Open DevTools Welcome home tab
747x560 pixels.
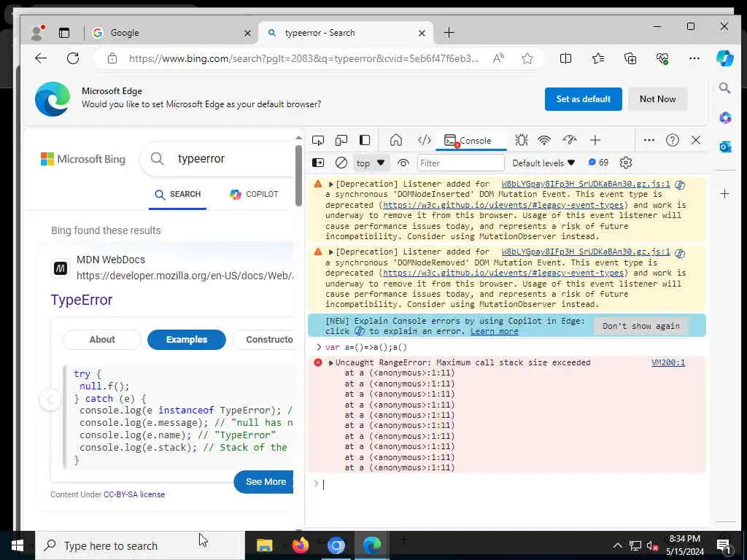click(x=396, y=140)
